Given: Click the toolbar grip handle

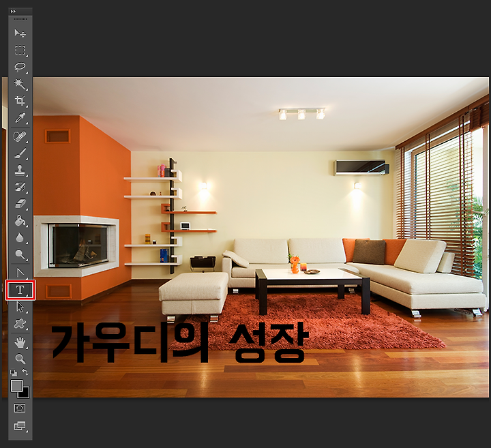Looking at the screenshot, I should pyautogui.click(x=20, y=19).
